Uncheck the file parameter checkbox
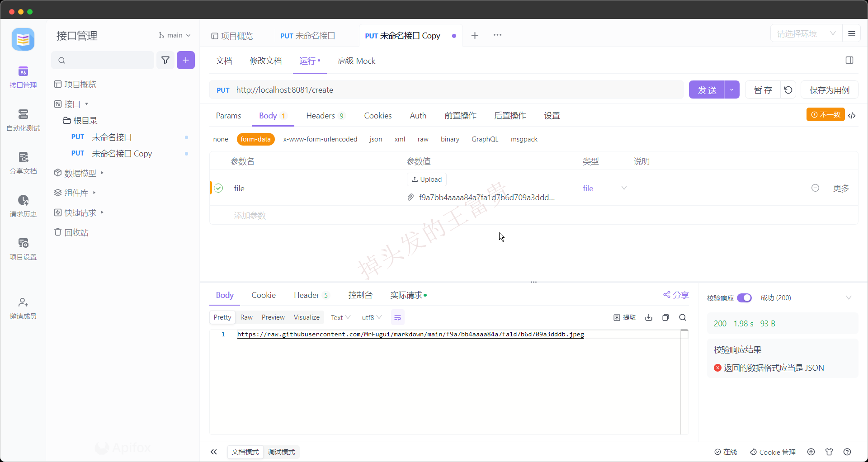Image resolution: width=868 pixels, height=462 pixels. pyautogui.click(x=218, y=188)
